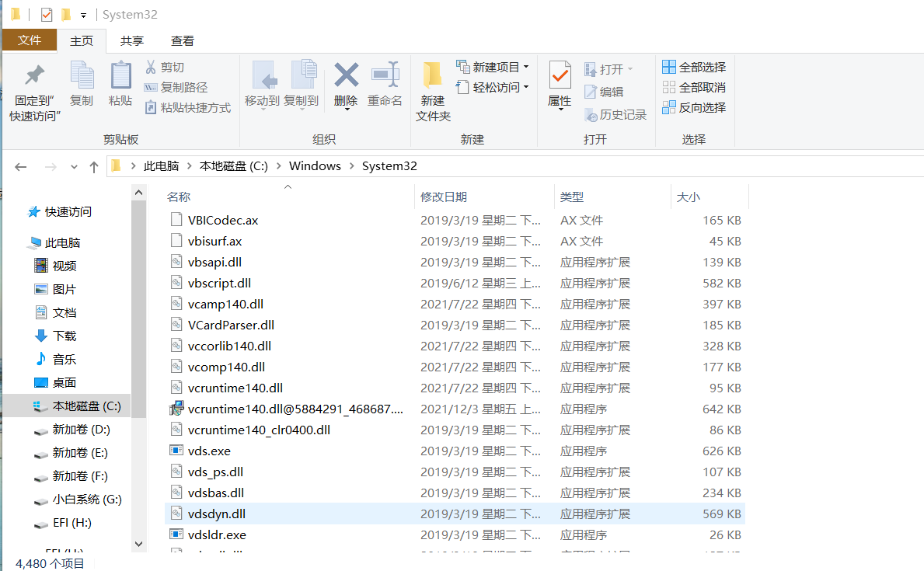
Task: Open the Move To (移动到) menu
Action: pyautogui.click(x=262, y=85)
